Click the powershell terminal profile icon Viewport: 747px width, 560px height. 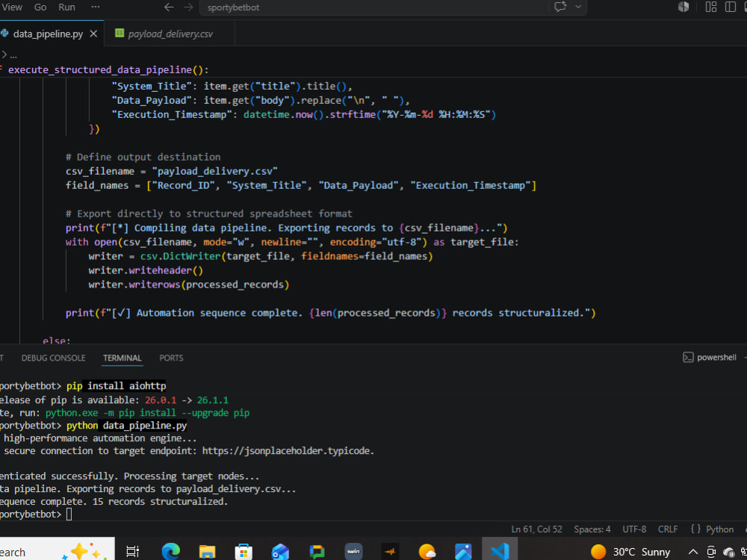688,357
